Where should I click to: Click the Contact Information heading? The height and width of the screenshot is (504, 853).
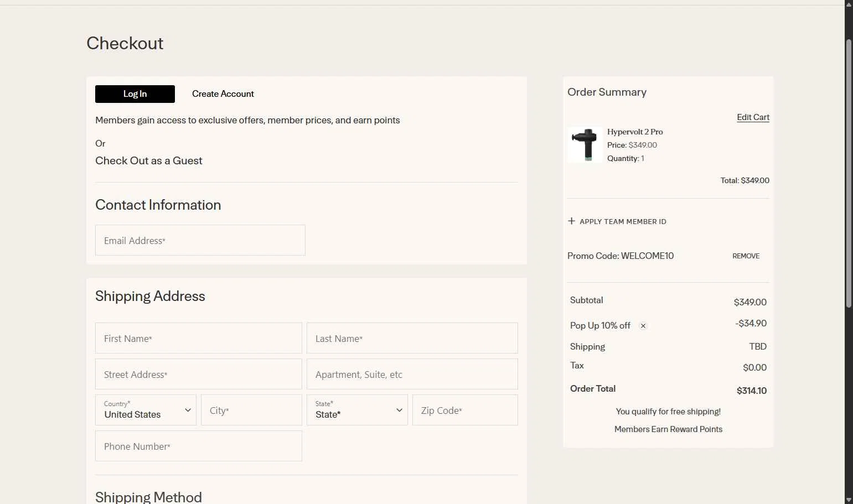point(158,205)
